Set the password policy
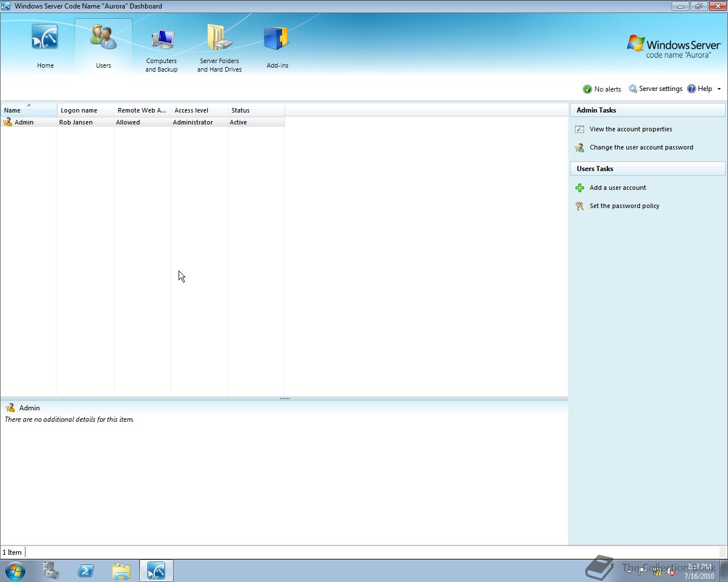Image resolution: width=728 pixels, height=582 pixels. pos(624,206)
